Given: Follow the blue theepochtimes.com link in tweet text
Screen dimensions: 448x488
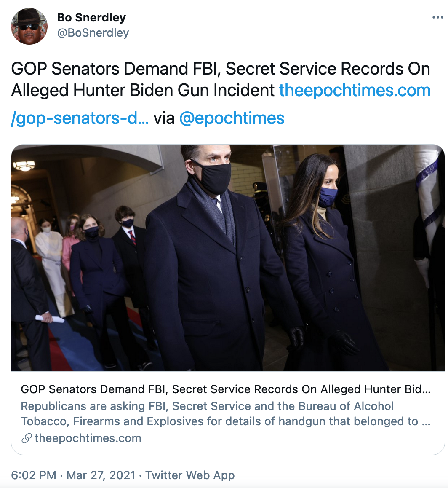Looking at the screenshot, I should [355, 90].
